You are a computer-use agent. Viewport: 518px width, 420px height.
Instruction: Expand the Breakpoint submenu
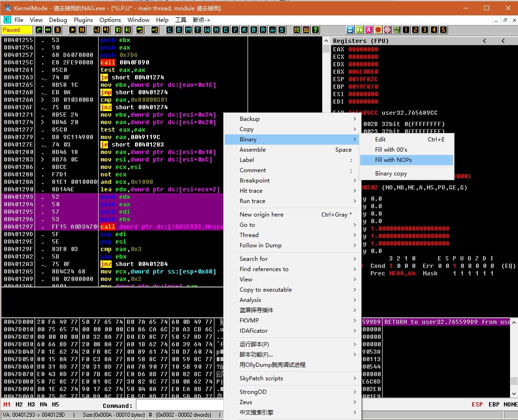292,180
